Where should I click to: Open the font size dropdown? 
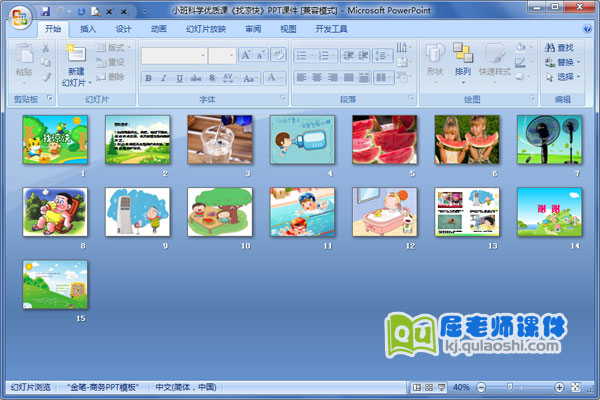[x=231, y=56]
